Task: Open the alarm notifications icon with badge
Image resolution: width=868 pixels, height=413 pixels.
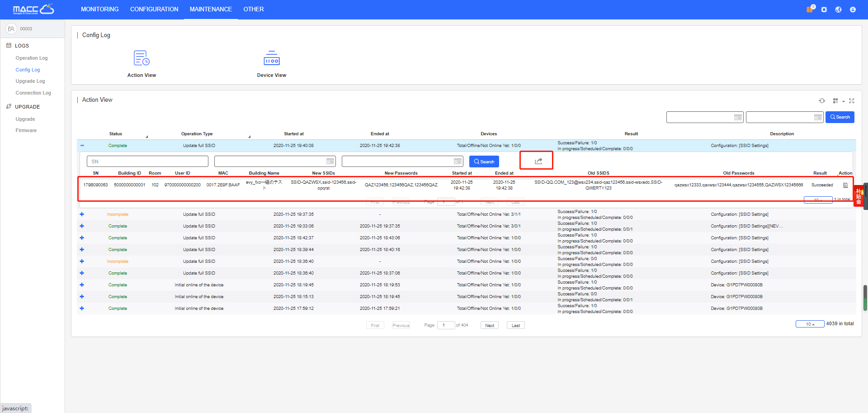Action: pyautogui.click(x=810, y=9)
